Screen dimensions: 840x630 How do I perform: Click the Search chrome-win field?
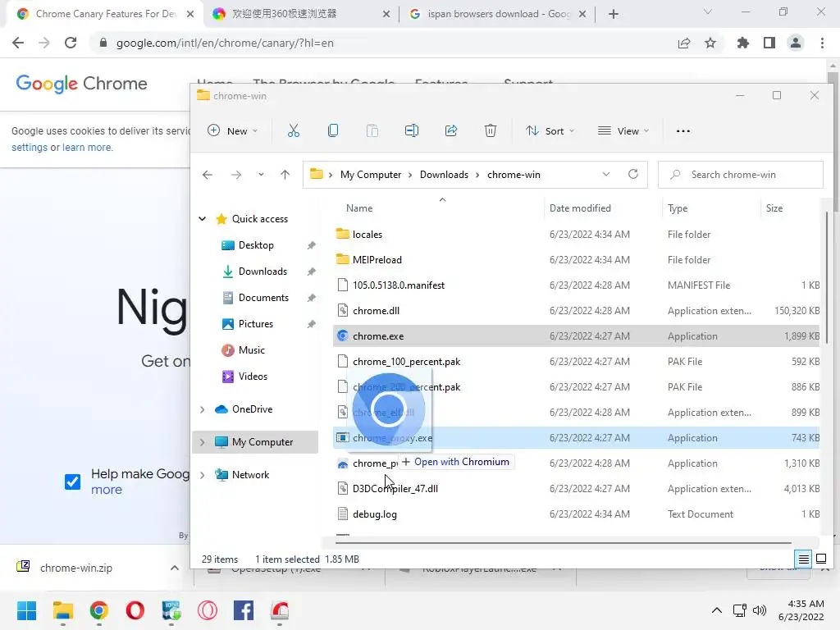point(741,175)
